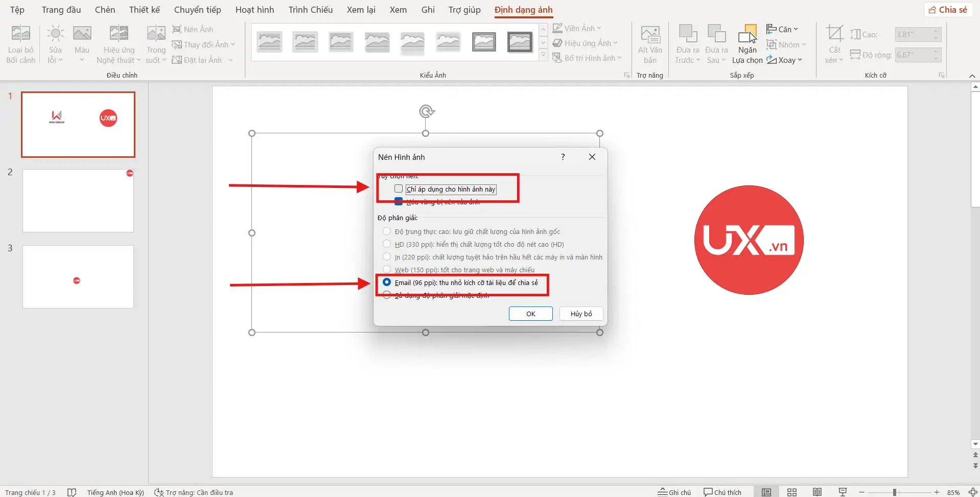Apply the first picture style in the gallery

[x=269, y=42]
